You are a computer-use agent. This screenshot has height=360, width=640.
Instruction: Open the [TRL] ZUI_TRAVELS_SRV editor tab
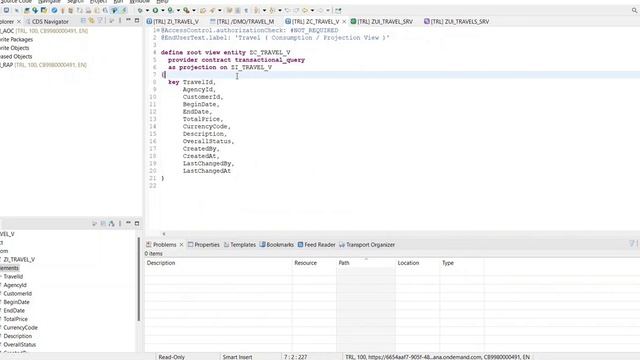[456, 22]
